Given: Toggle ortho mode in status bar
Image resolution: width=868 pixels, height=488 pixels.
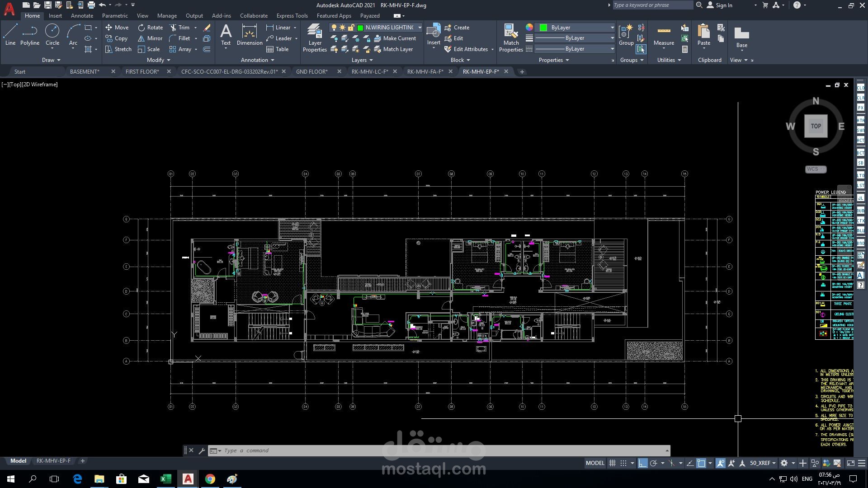Looking at the screenshot, I should [x=642, y=463].
